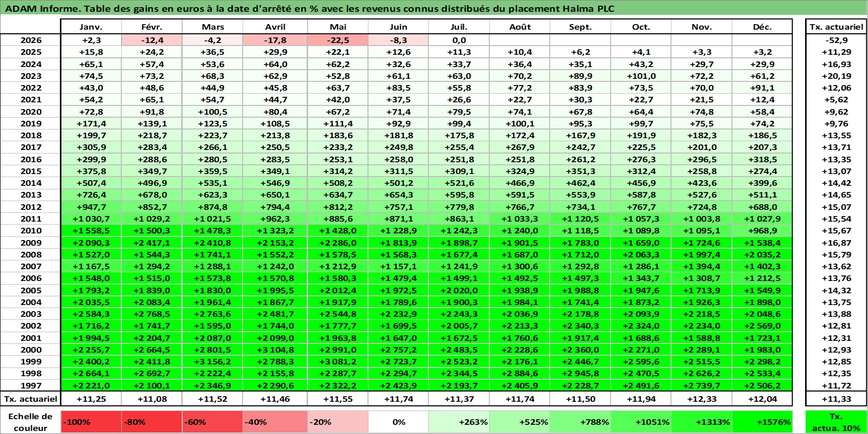Select the +968,9 cell for Déc. 2010
This screenshot has height=434, width=868.
[x=762, y=231]
